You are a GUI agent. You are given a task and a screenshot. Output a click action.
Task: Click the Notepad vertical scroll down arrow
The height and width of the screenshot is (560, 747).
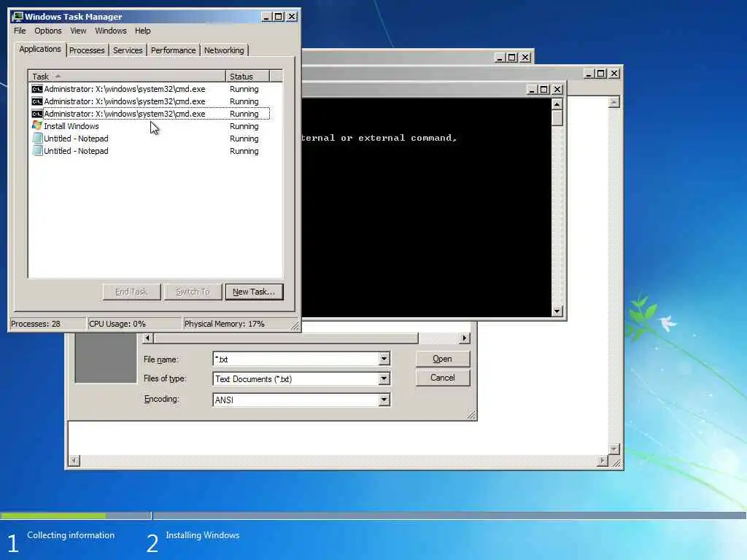point(614,449)
